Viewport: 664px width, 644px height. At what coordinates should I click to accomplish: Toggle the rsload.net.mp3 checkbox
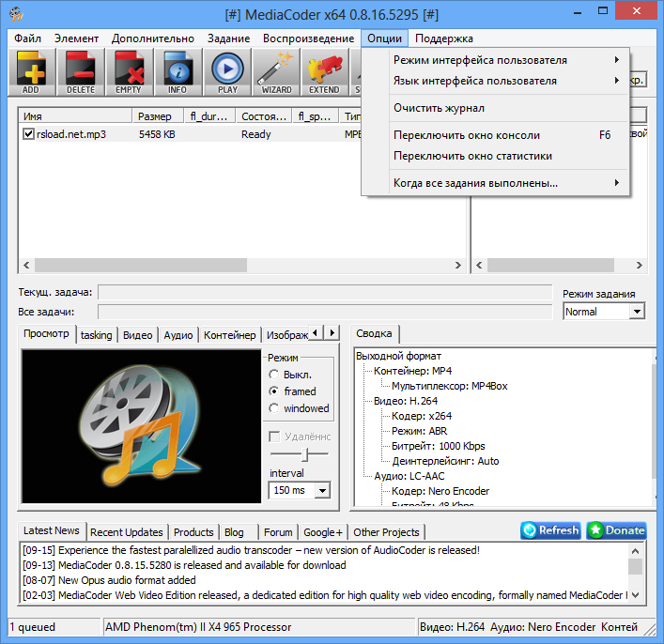tap(28, 134)
